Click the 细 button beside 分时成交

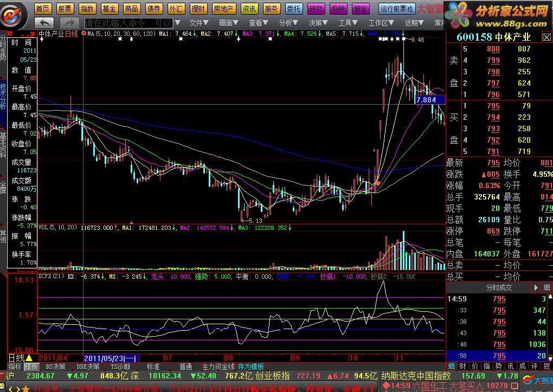546,287
